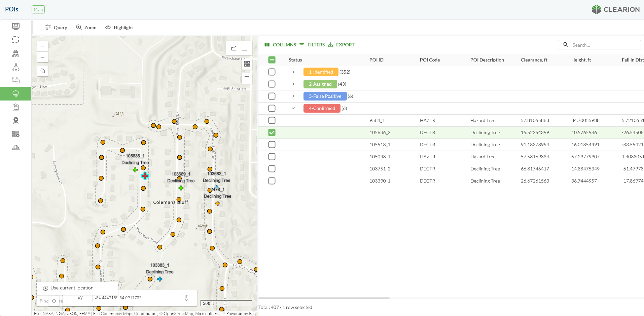The width and height of the screenshot is (644, 316).
Task: Uncheck the selected row 105636_2 checkbox
Action: (272, 132)
